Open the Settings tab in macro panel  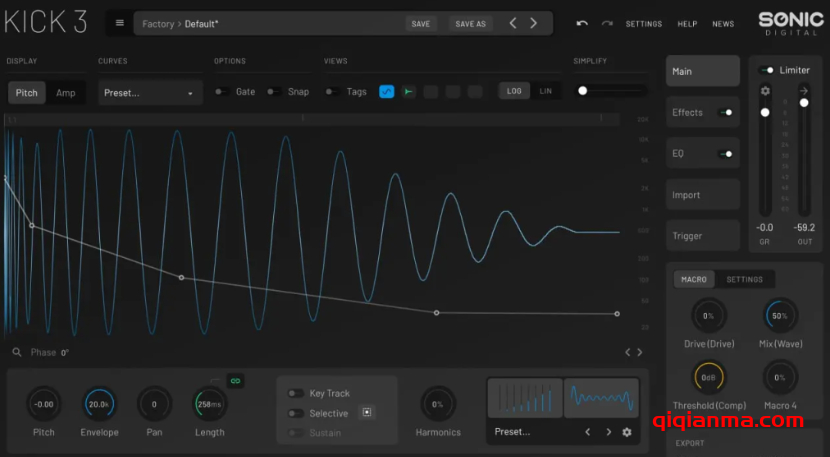(744, 280)
